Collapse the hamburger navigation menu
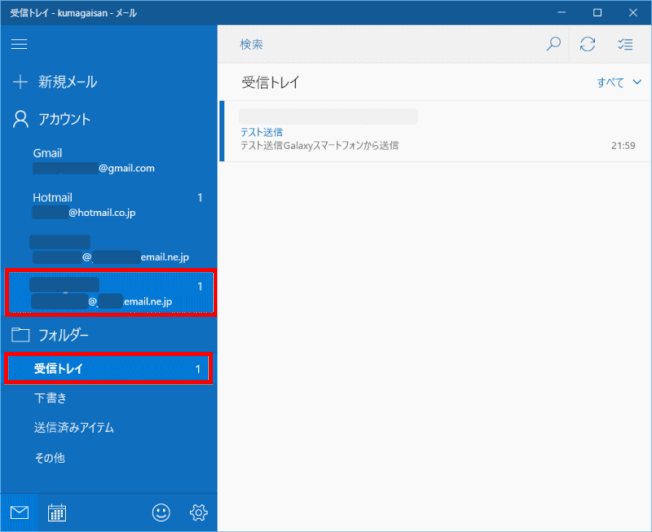 point(19,44)
